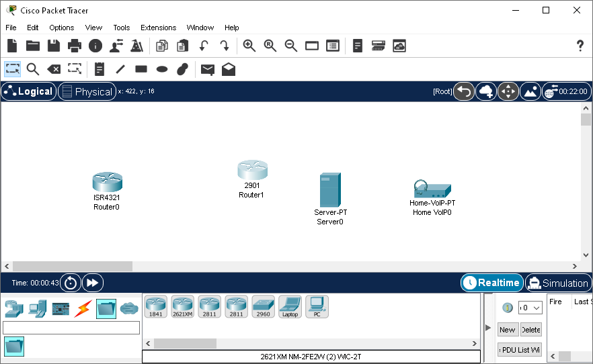Click the Back navigation button
This screenshot has height=364, width=593.
(464, 91)
